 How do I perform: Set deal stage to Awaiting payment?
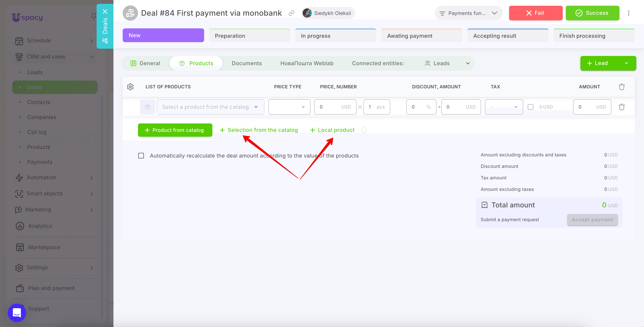[x=421, y=35]
